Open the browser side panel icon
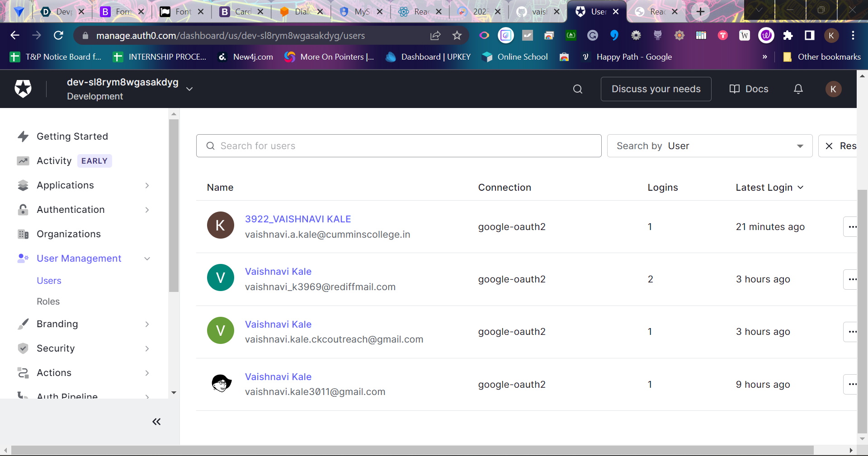Image resolution: width=868 pixels, height=456 pixels. (x=810, y=35)
